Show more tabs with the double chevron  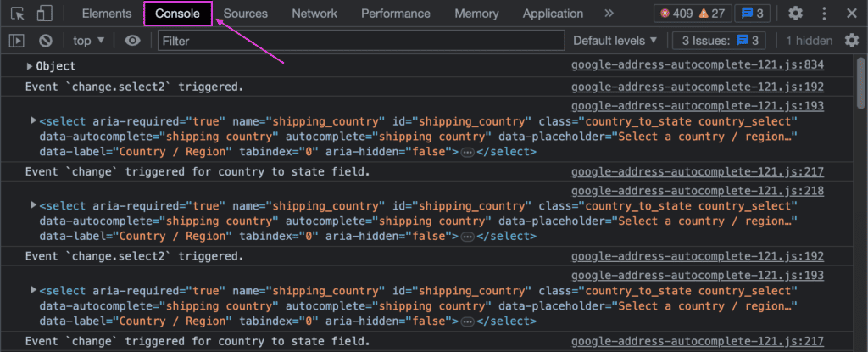[609, 14]
